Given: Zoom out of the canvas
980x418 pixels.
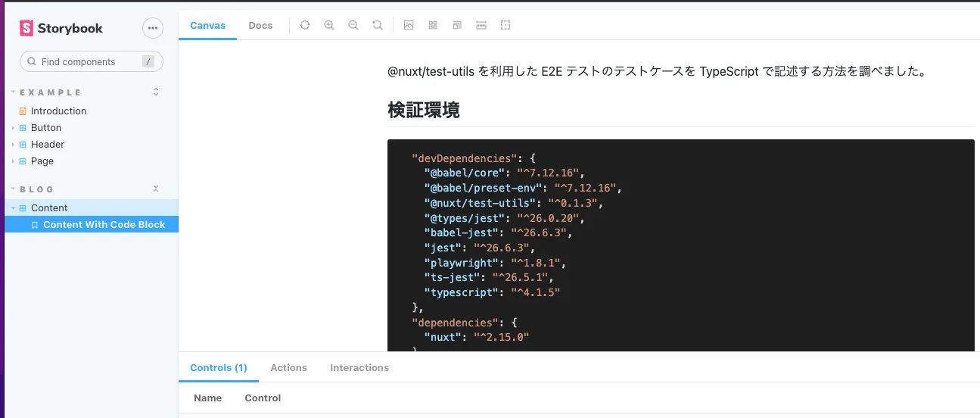Looking at the screenshot, I should click(x=353, y=25).
